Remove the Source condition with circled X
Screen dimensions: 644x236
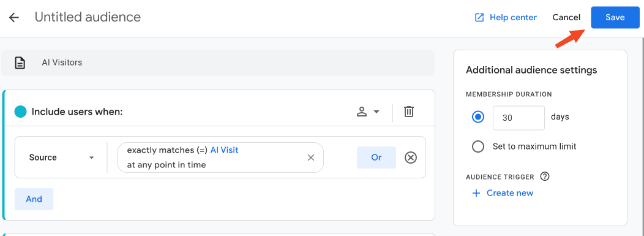411,158
